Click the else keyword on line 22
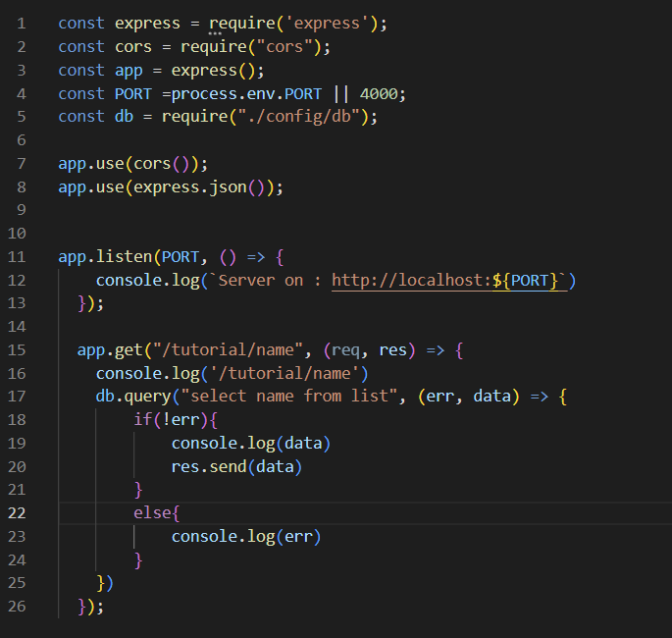This screenshot has height=638, width=672. 152,512
